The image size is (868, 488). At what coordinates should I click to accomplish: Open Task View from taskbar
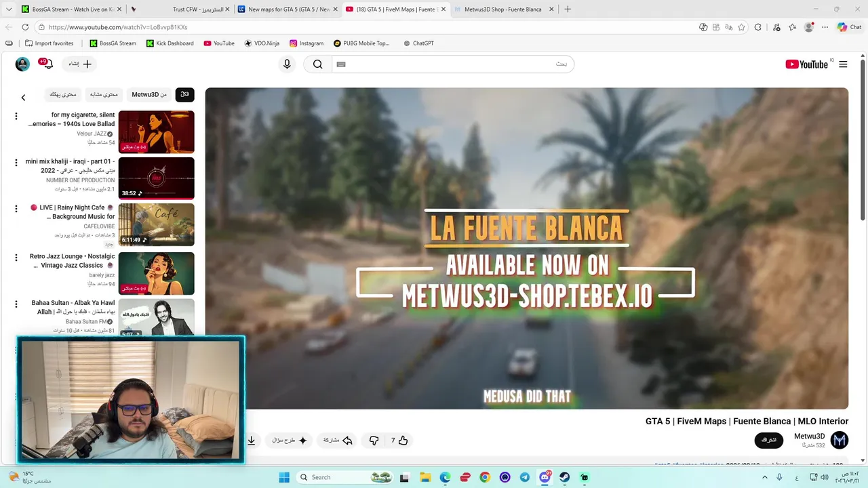tap(406, 477)
